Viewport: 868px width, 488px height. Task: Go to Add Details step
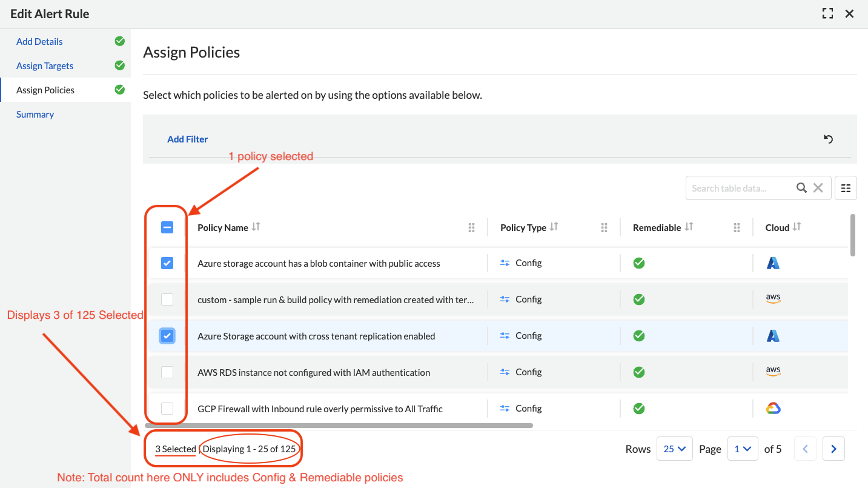39,42
